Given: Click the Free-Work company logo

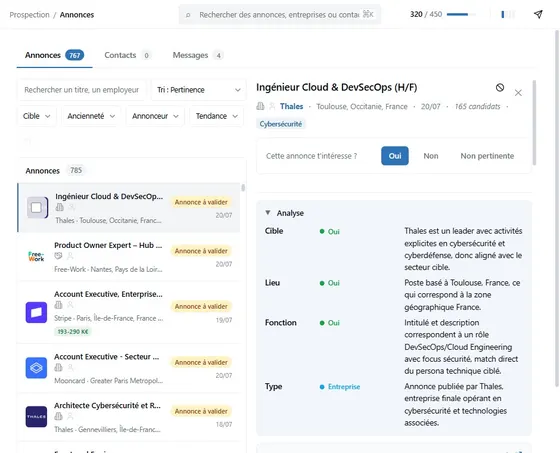Looking at the screenshot, I should (x=36, y=256).
